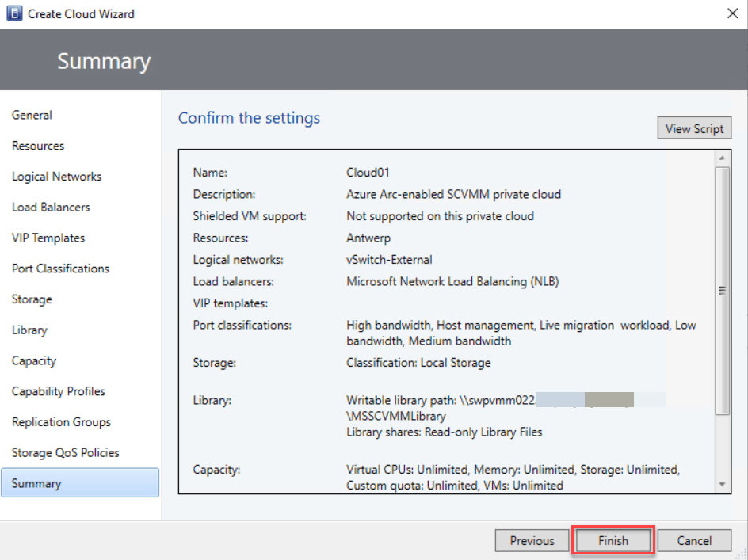Click the highlighted Summary step
Image resolution: width=748 pixels, height=560 pixels.
click(79, 483)
